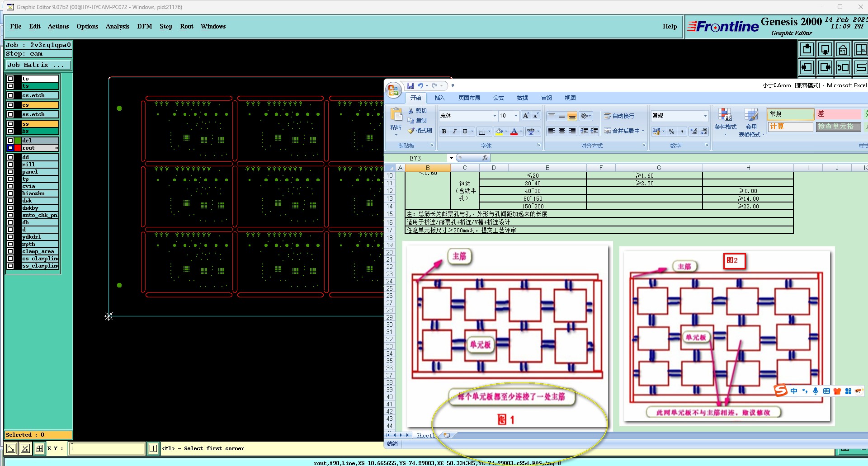Open the Merge and Center dropdown arrow
Screen dimensions: 868x466
(x=643, y=131)
